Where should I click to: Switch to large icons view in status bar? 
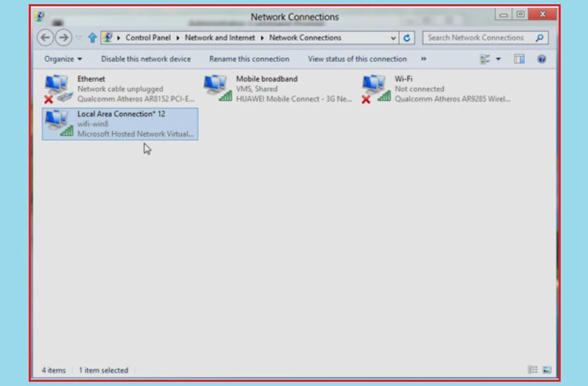[547, 370]
